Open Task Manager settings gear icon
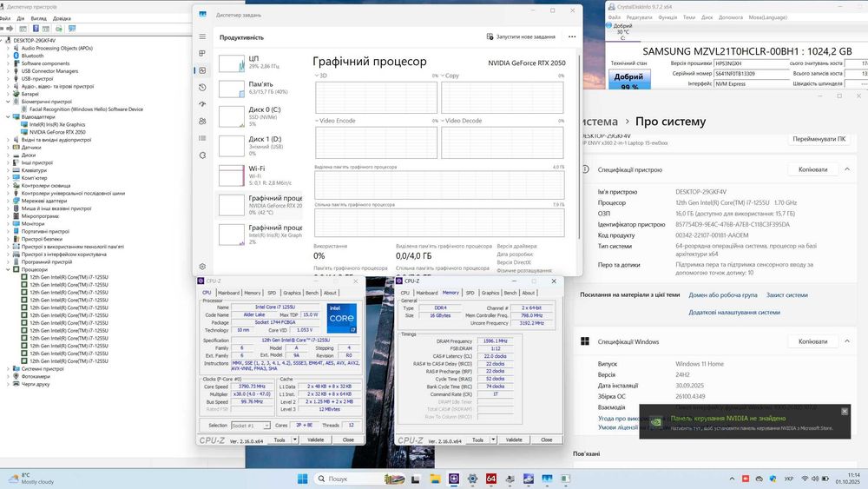The width and height of the screenshot is (868, 489). (x=202, y=267)
